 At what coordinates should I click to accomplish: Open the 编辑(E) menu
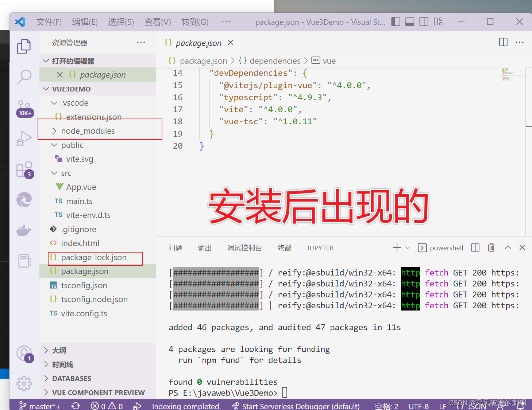pyautogui.click(x=85, y=22)
